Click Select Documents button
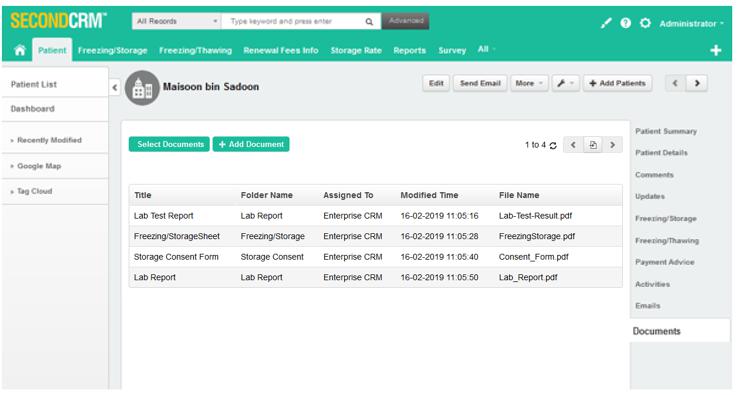The image size is (739, 395). click(x=169, y=144)
